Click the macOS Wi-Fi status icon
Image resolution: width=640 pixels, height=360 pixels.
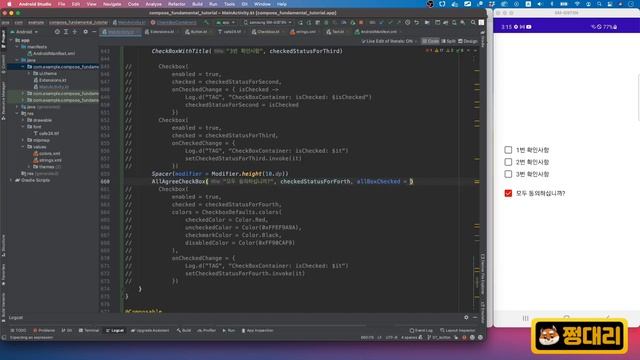tap(577, 4)
